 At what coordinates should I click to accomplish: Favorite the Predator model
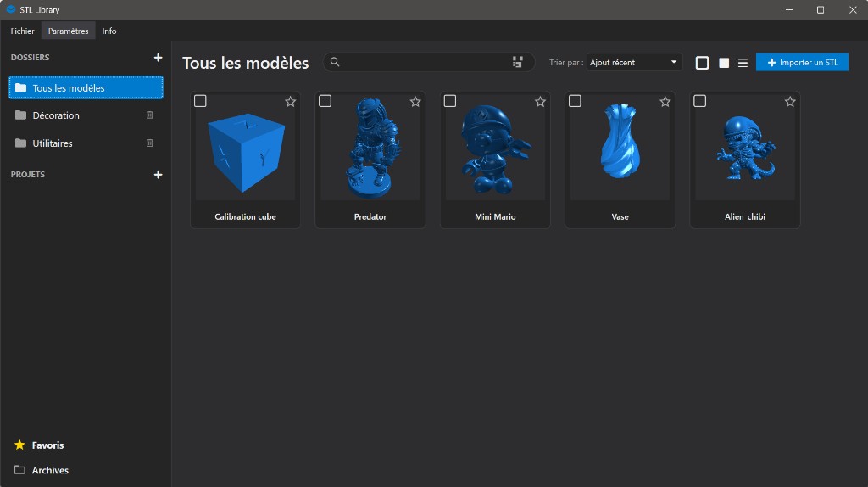(415, 102)
